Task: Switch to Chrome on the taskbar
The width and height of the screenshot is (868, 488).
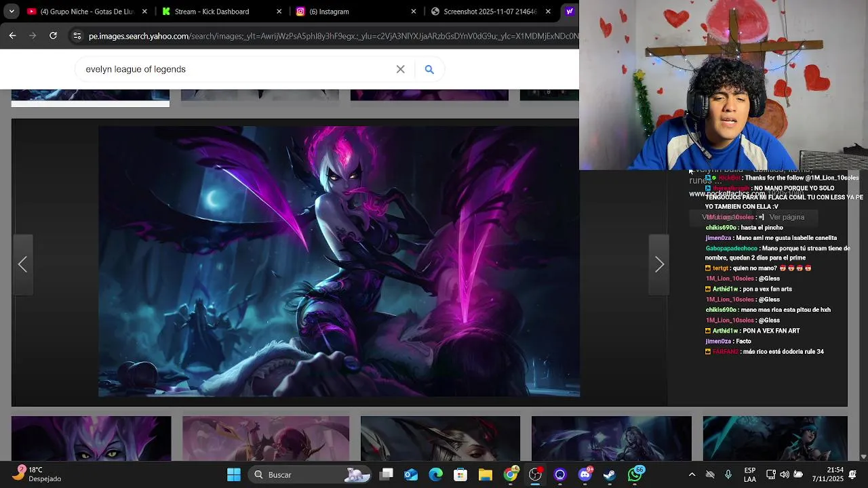Action: [x=511, y=474]
